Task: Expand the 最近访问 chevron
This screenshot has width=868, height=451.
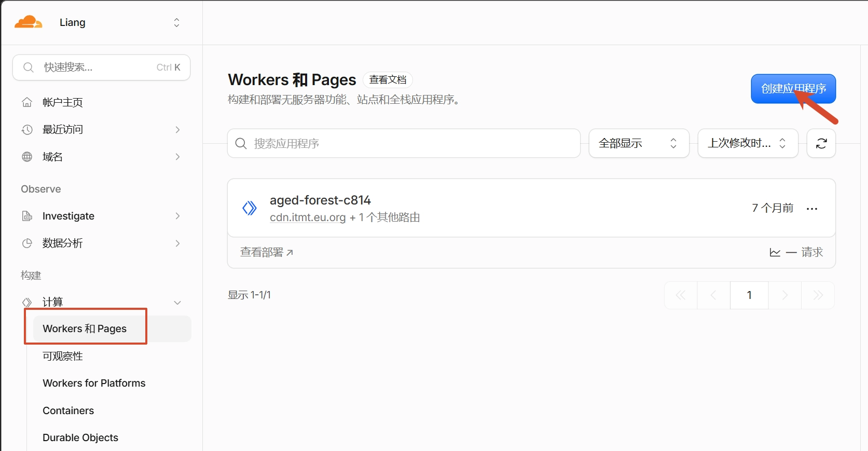Action: point(177,129)
